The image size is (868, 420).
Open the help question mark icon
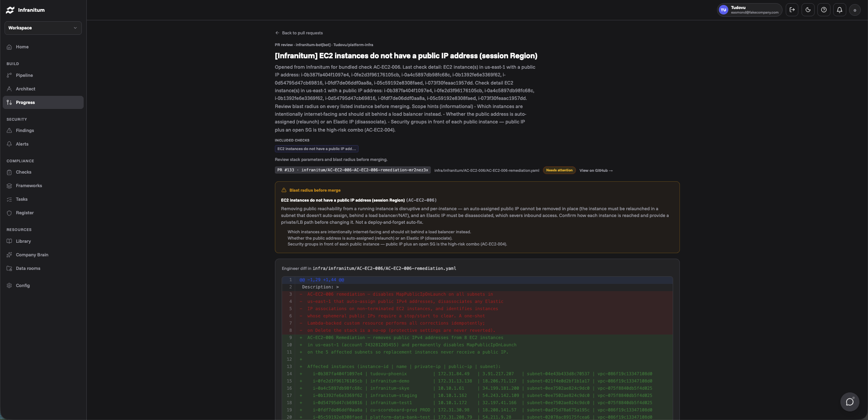pyautogui.click(x=824, y=10)
